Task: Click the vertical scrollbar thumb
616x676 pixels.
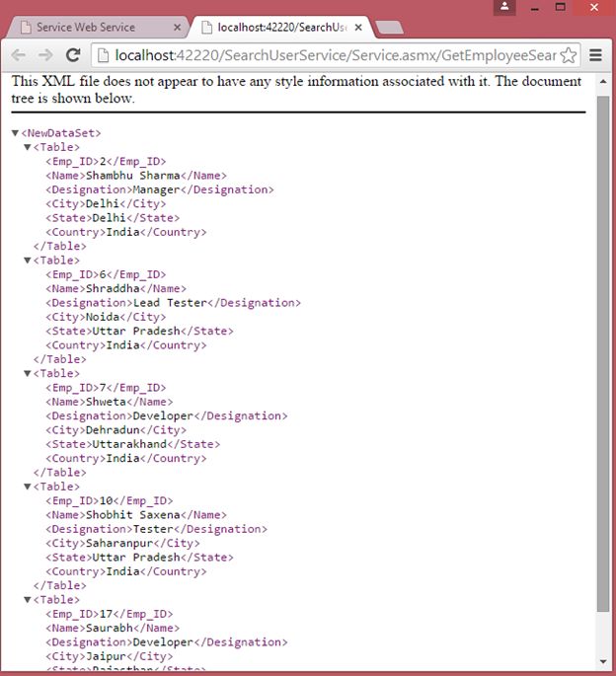Action: (603, 353)
